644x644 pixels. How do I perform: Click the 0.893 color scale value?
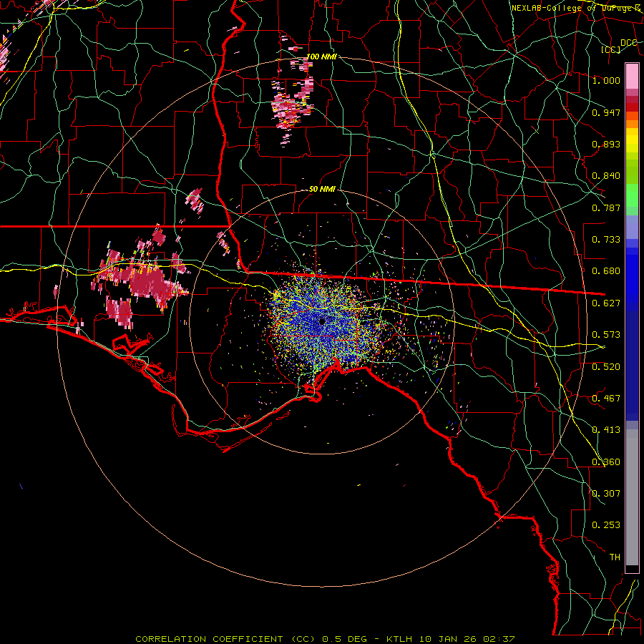(606, 144)
